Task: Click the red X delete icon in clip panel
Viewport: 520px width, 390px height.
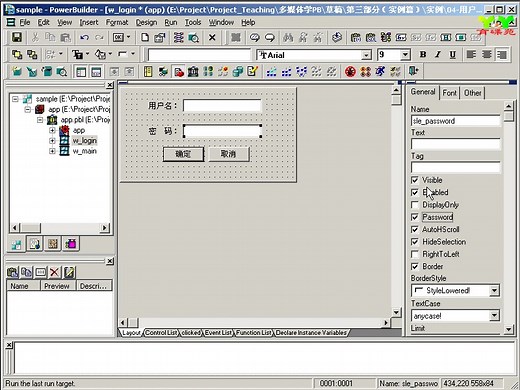Action: click(54, 272)
